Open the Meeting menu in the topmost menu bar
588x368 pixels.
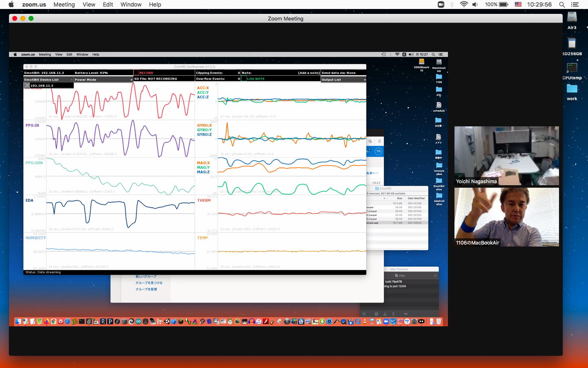coord(64,4)
